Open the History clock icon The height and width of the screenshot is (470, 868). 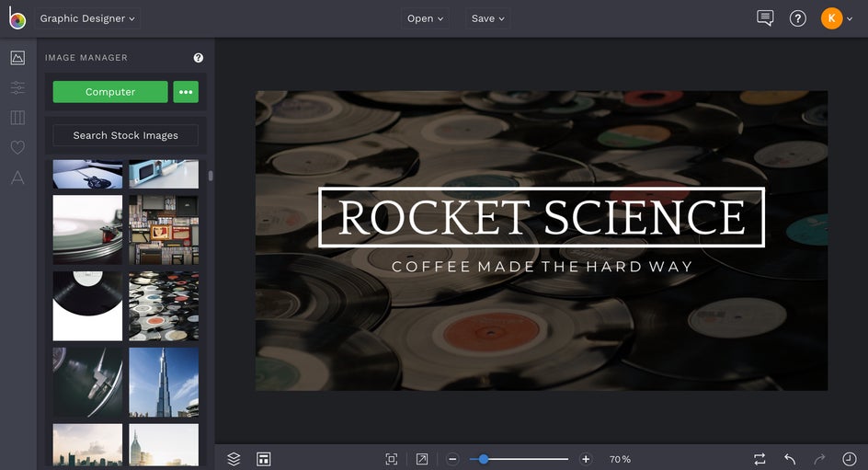point(850,459)
